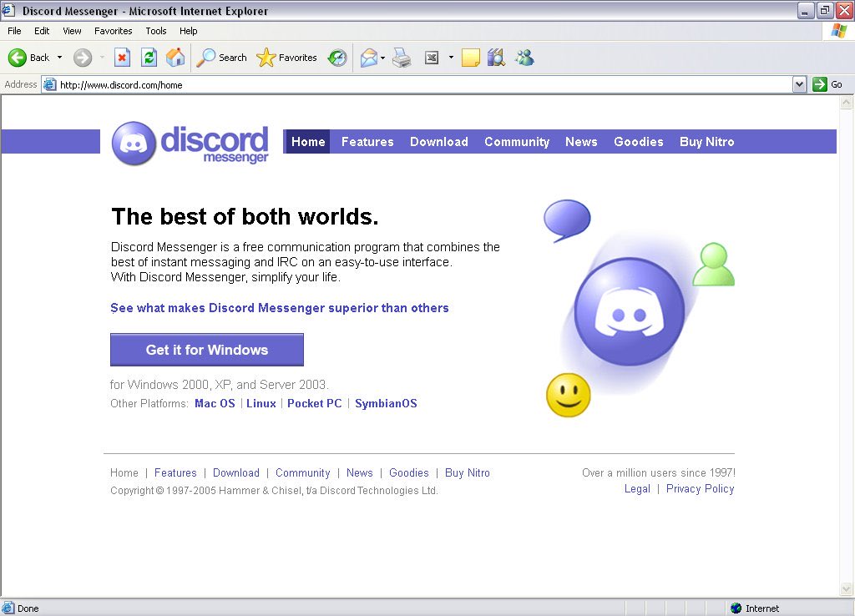Click the footer Download link

click(x=236, y=472)
